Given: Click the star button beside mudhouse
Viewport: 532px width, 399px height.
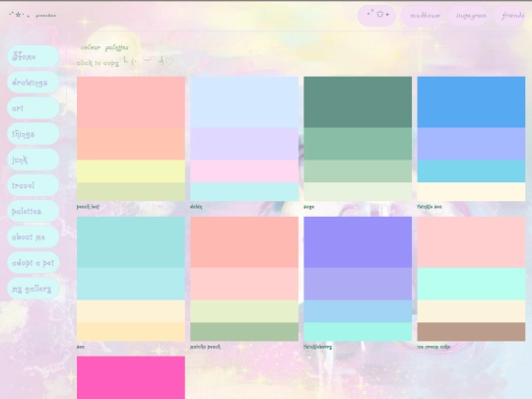Looking at the screenshot, I should [x=376, y=15].
